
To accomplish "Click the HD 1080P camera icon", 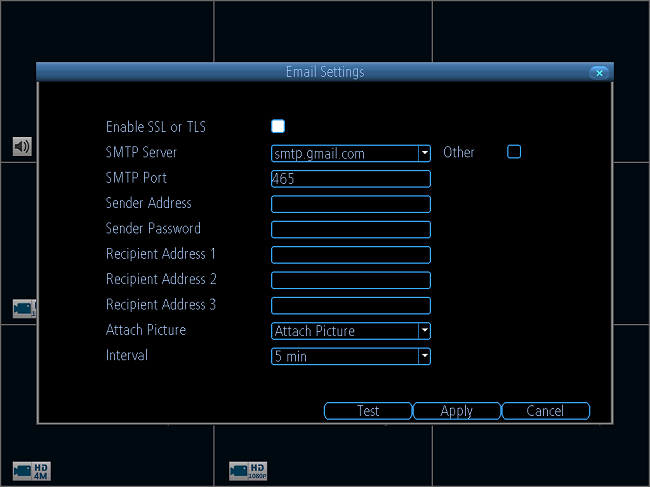I will [x=248, y=471].
